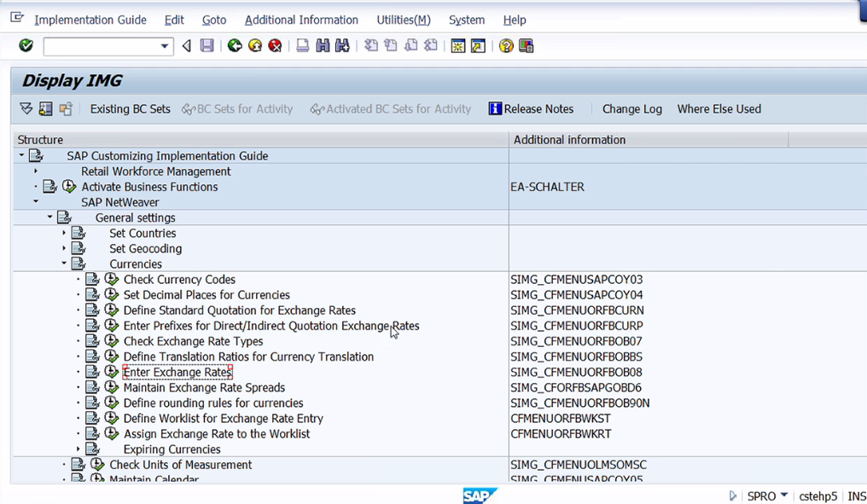867x504 pixels.
Task: Open the Utilities(M) menu
Action: [x=404, y=20]
